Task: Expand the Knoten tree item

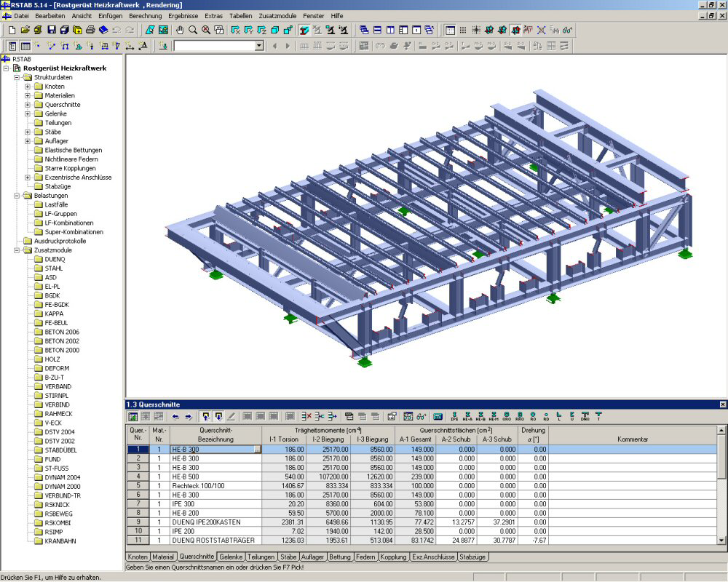Action: [x=27, y=87]
